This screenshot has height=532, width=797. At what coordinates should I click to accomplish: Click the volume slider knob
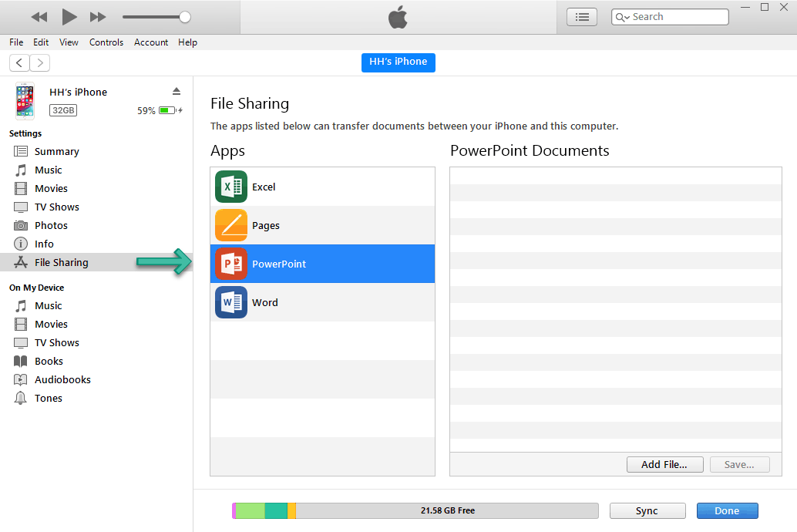pyautogui.click(x=185, y=17)
